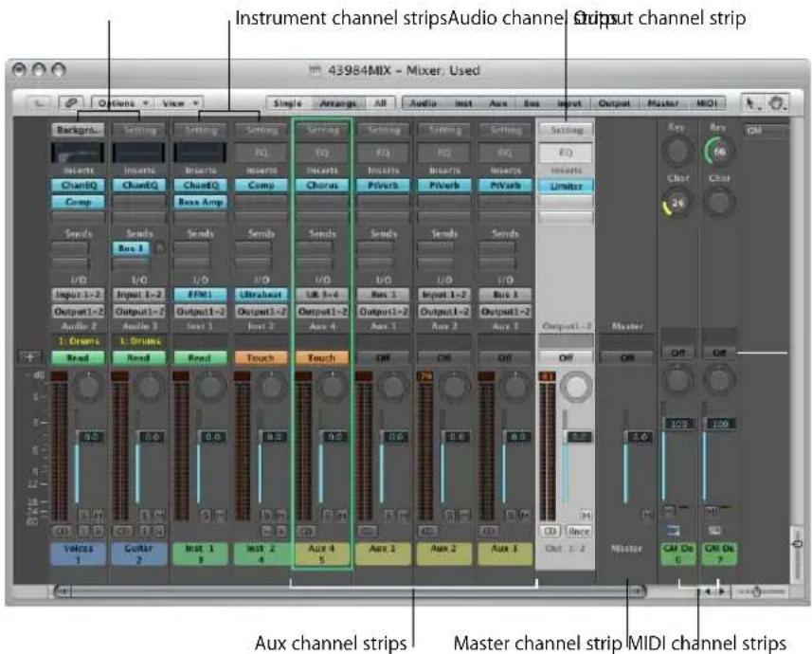Switch to Single mixer view
812x654 pixels.
288,103
